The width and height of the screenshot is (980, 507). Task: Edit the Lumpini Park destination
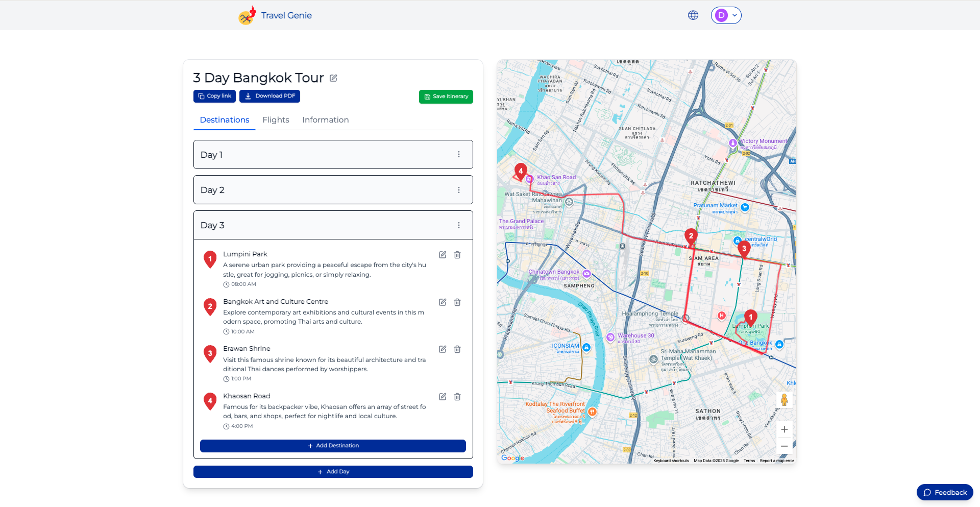443,255
